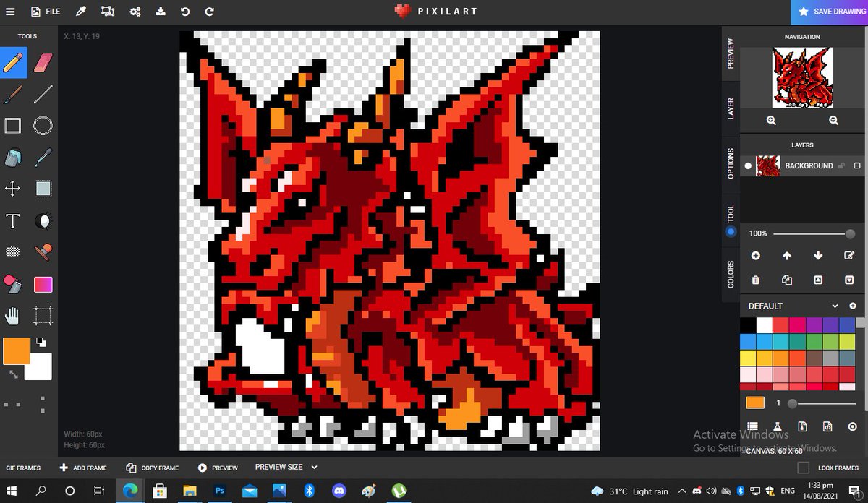Click Copy Frame button

(153, 468)
